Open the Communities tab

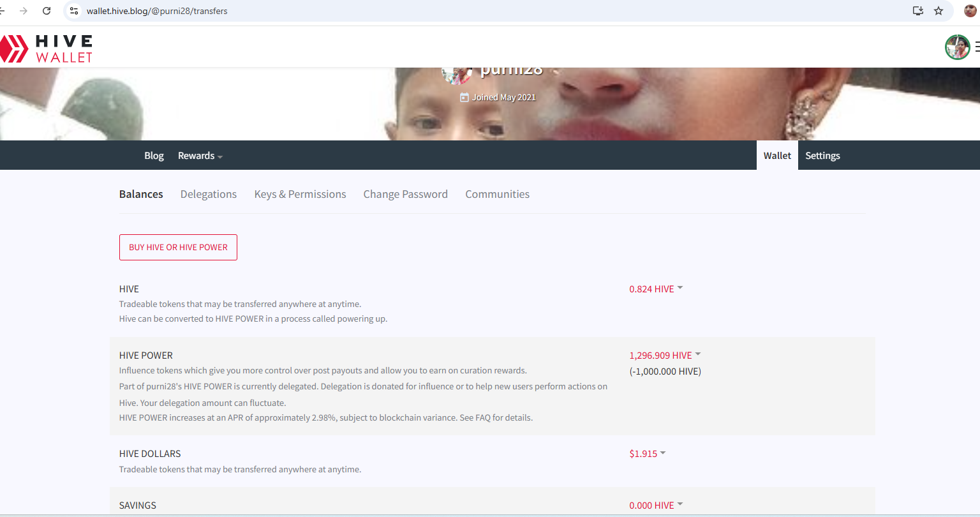coord(498,194)
